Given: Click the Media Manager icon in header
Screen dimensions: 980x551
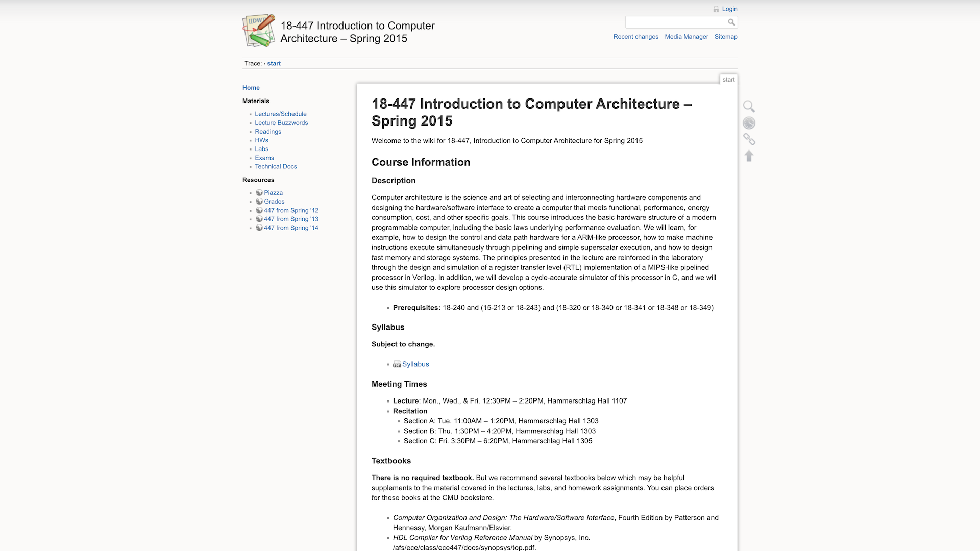Looking at the screenshot, I should pyautogui.click(x=687, y=36).
